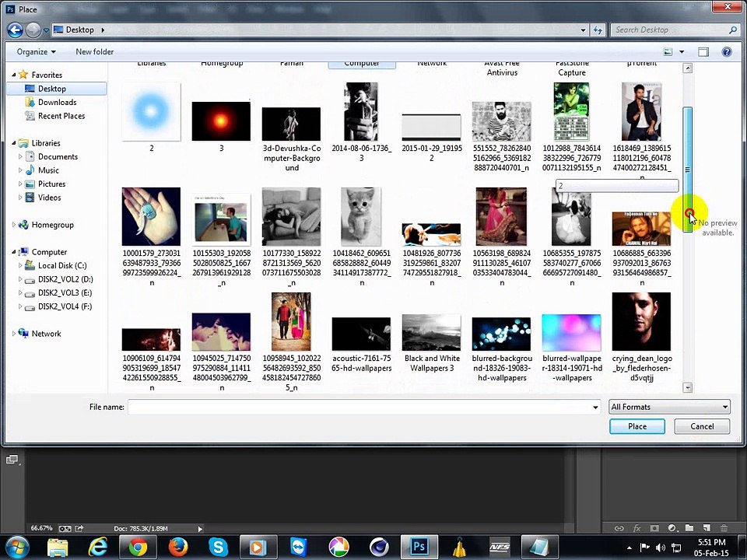Select Desktop under Favorites
Screen dimensions: 747x560
pyautogui.click(x=57, y=89)
